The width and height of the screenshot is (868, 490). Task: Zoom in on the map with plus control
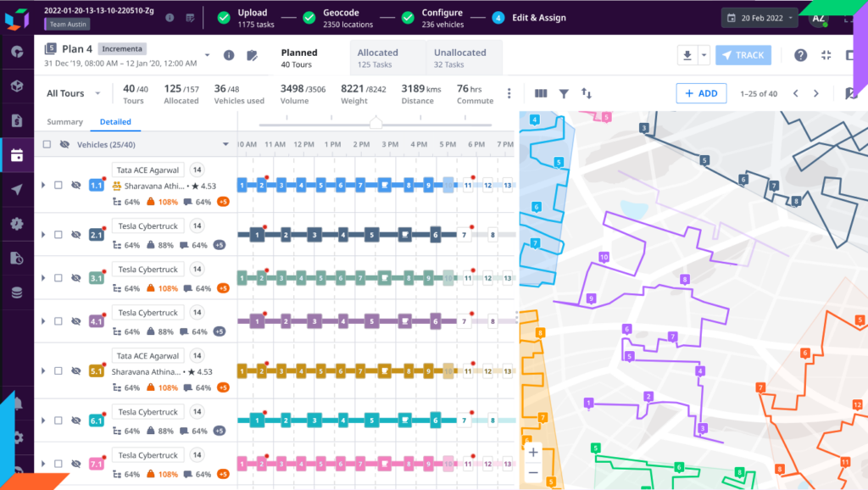tap(532, 452)
